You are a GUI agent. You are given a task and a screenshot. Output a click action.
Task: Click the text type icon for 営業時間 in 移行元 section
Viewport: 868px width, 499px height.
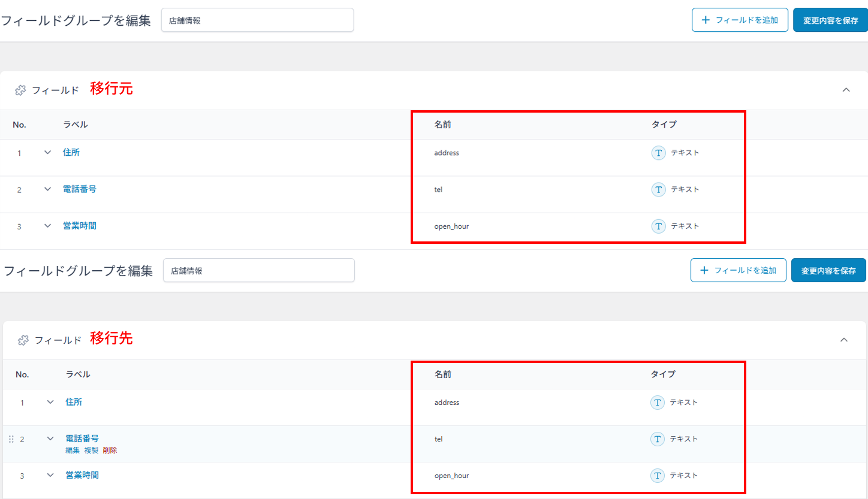click(658, 226)
